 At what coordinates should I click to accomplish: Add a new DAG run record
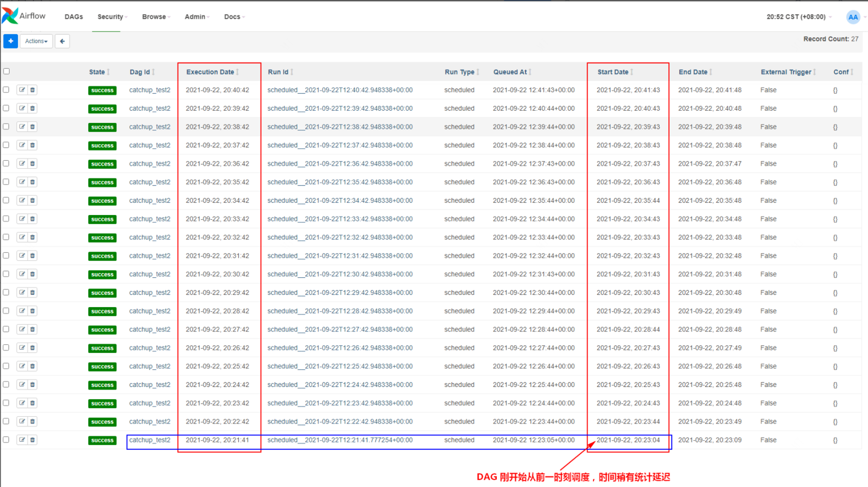click(x=11, y=41)
